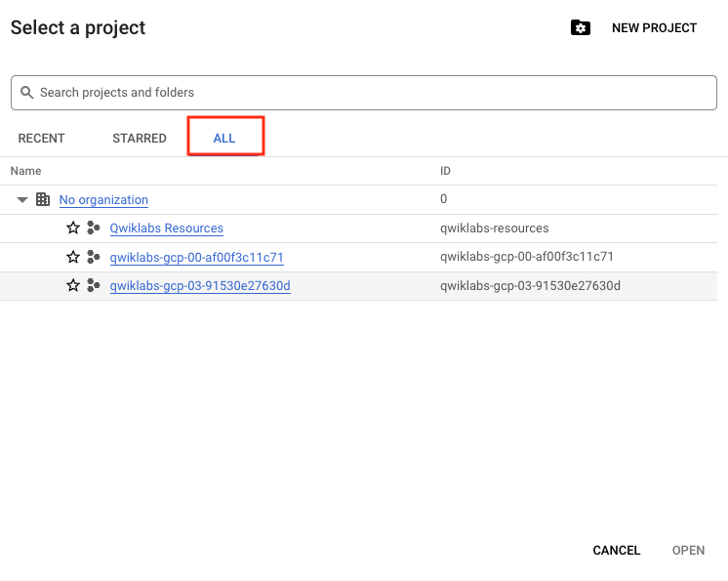Click the organization ID value 0
This screenshot has width=728, height=581.
443,199
